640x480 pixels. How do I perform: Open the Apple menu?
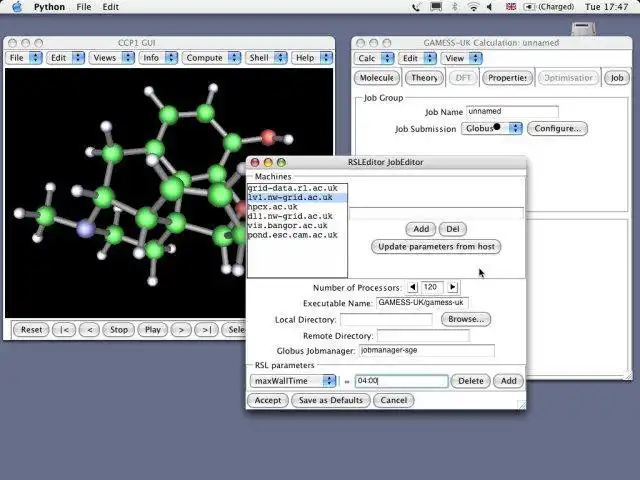pos(16,7)
